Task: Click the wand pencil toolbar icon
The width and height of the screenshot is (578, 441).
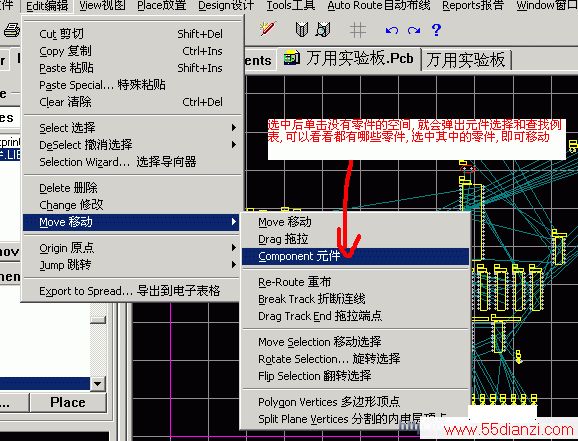Action: [268, 29]
